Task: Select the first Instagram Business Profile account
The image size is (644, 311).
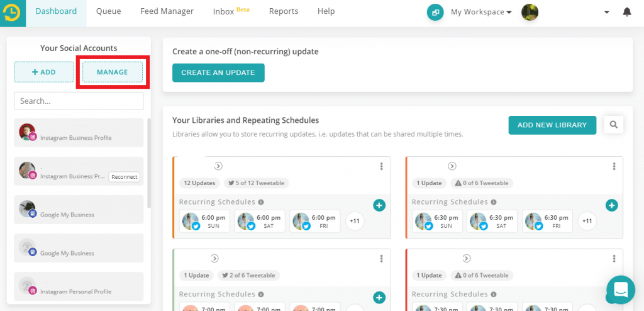Action: [x=79, y=133]
